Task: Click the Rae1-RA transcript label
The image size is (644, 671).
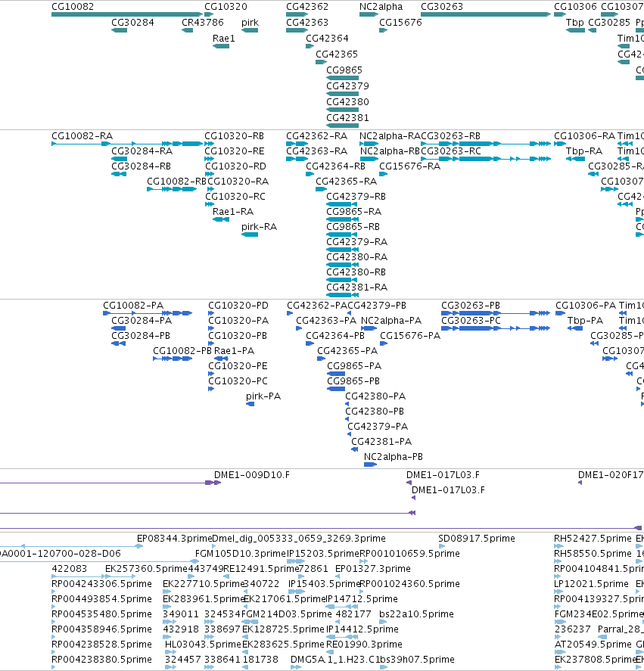Action: (x=233, y=212)
